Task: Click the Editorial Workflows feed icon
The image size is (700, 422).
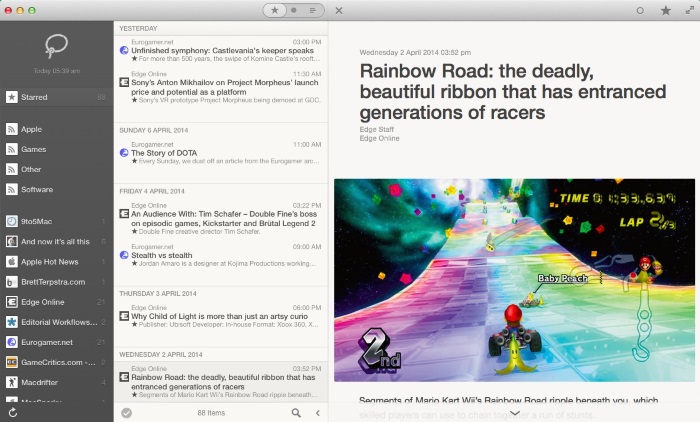Action: 12,322
